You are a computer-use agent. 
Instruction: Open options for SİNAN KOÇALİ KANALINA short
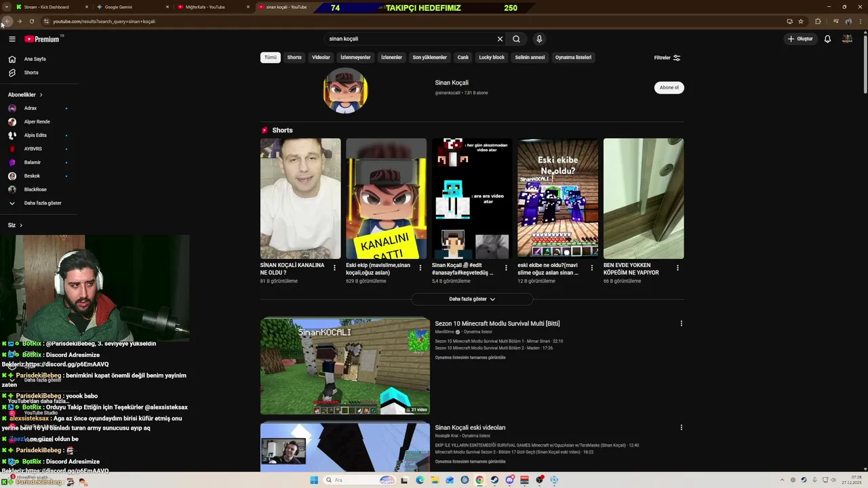(x=334, y=268)
